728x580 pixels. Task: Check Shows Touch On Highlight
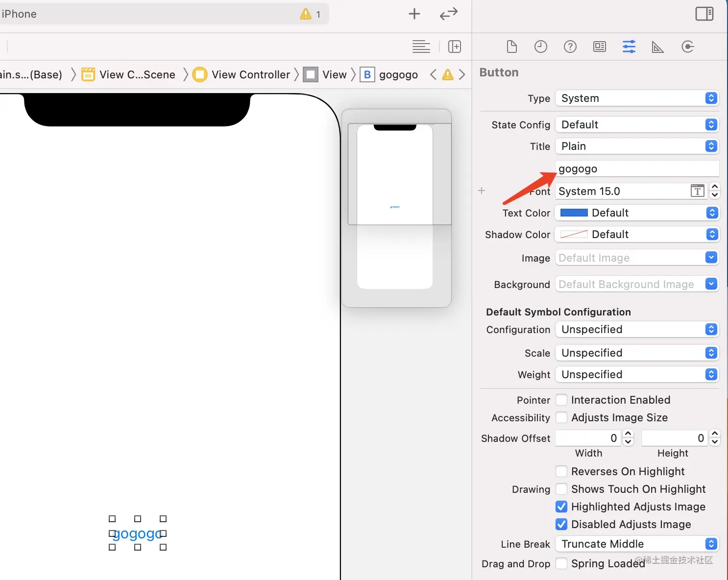click(561, 489)
